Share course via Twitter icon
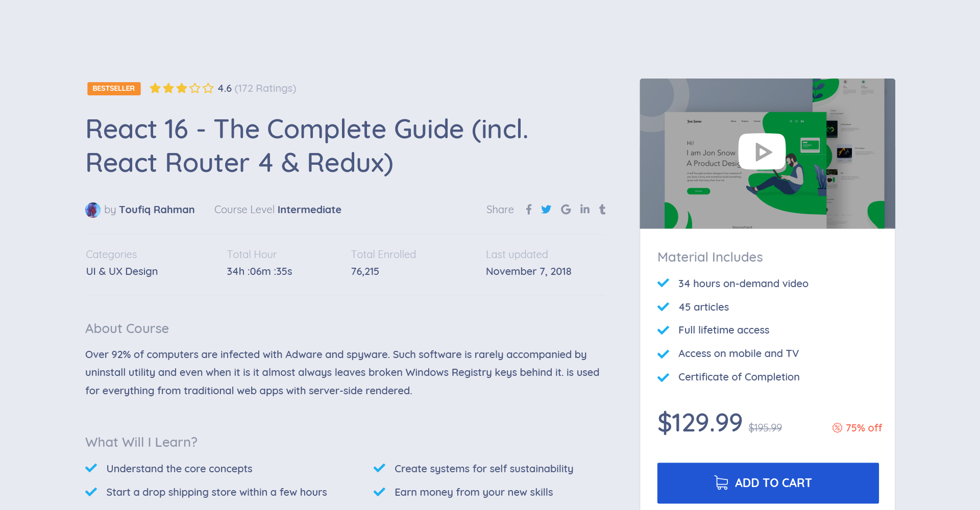This screenshot has width=980, height=510. [x=546, y=210]
